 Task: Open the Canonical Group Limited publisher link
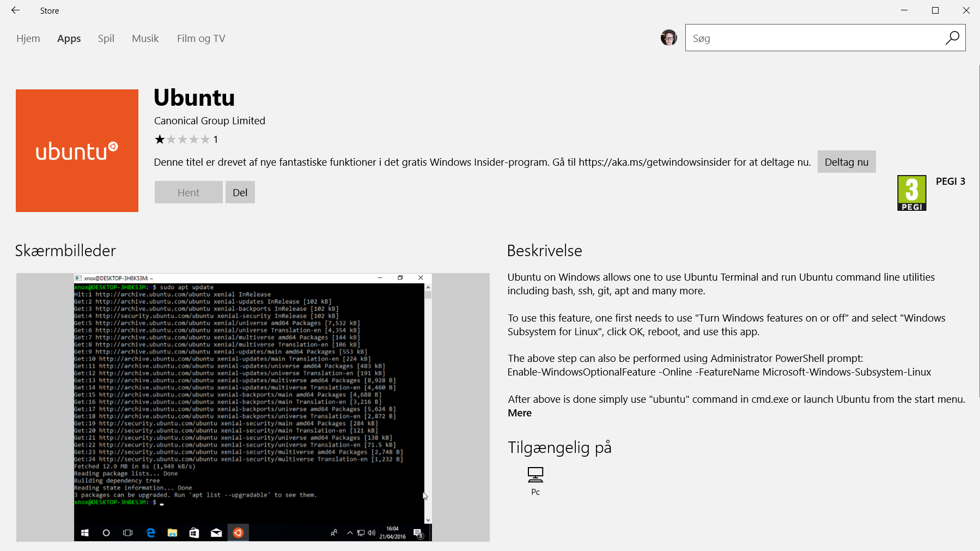[x=210, y=121]
